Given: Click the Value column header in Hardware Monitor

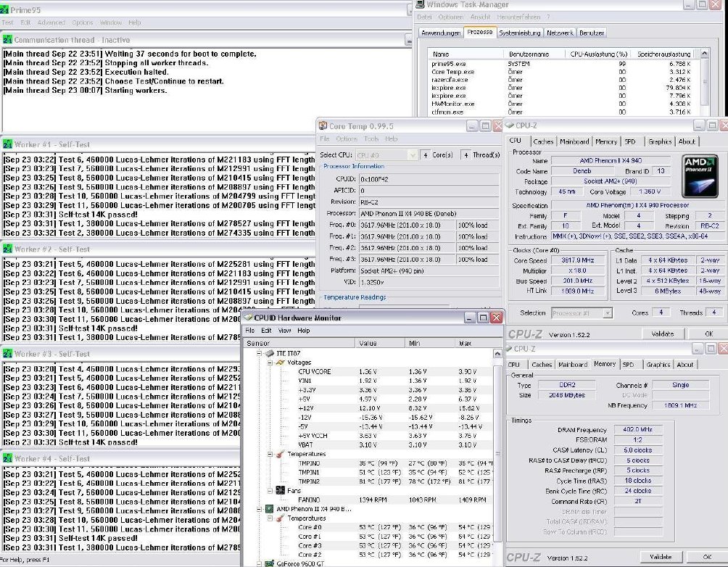Looking at the screenshot, I should pos(380,343).
